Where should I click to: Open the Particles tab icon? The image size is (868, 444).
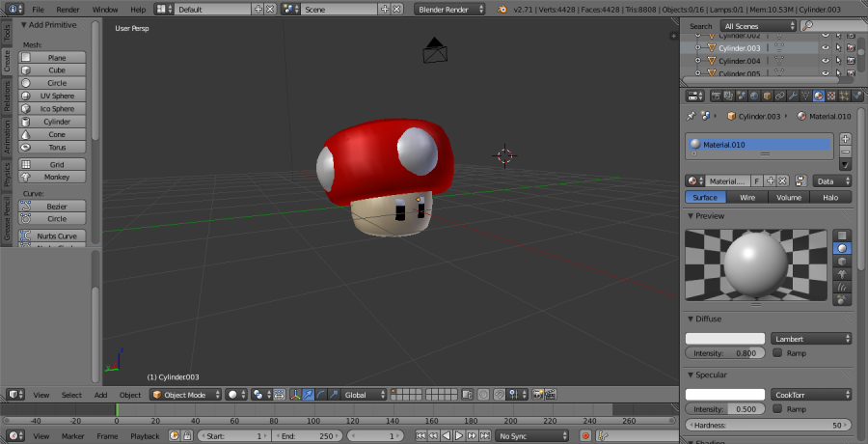[x=844, y=96]
